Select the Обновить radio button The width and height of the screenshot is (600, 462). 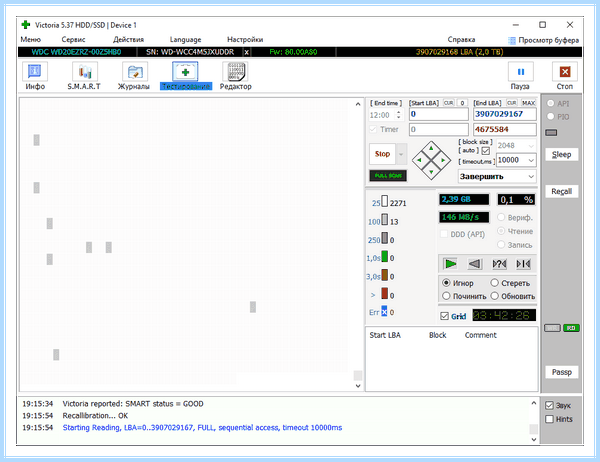point(494,296)
